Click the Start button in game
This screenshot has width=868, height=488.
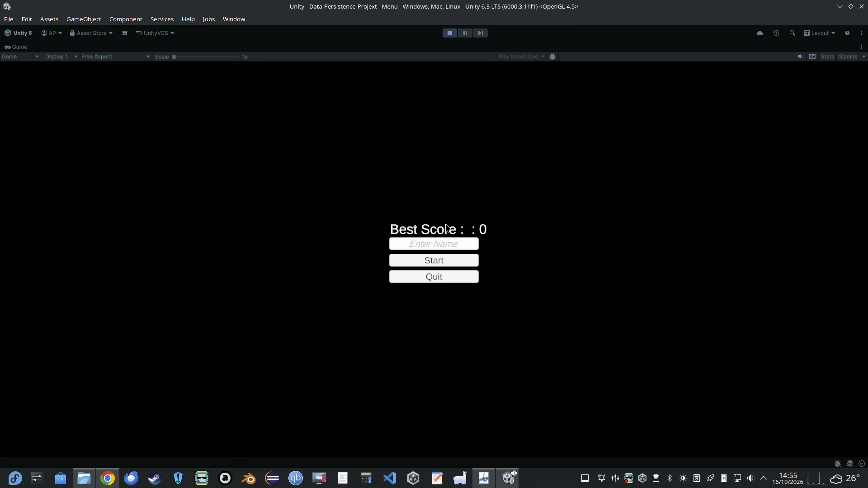point(434,260)
